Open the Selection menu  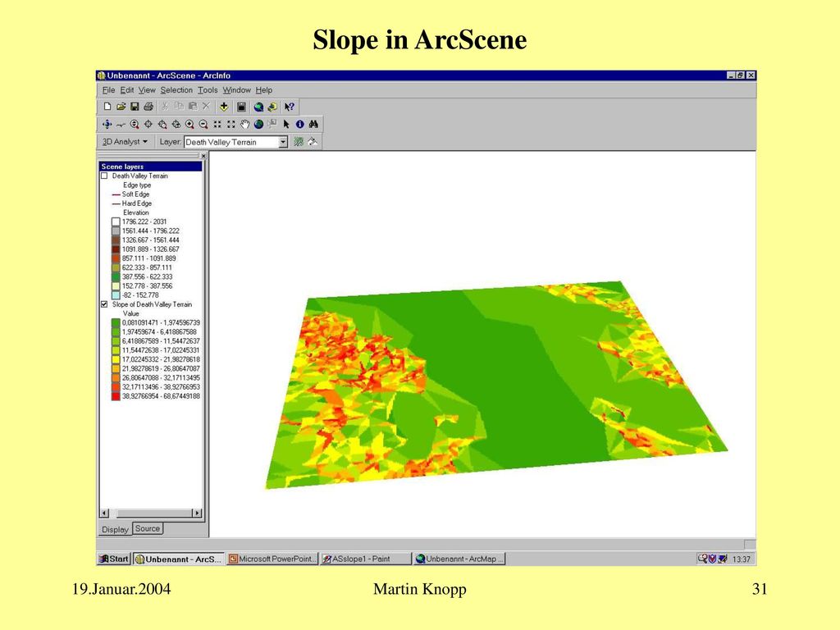pos(176,90)
